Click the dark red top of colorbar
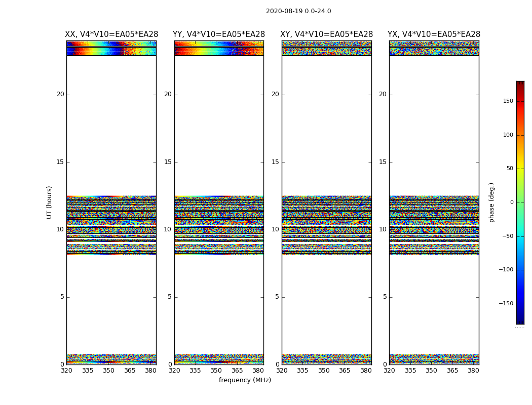Screen dimensions: 532x405 (x=520, y=84)
